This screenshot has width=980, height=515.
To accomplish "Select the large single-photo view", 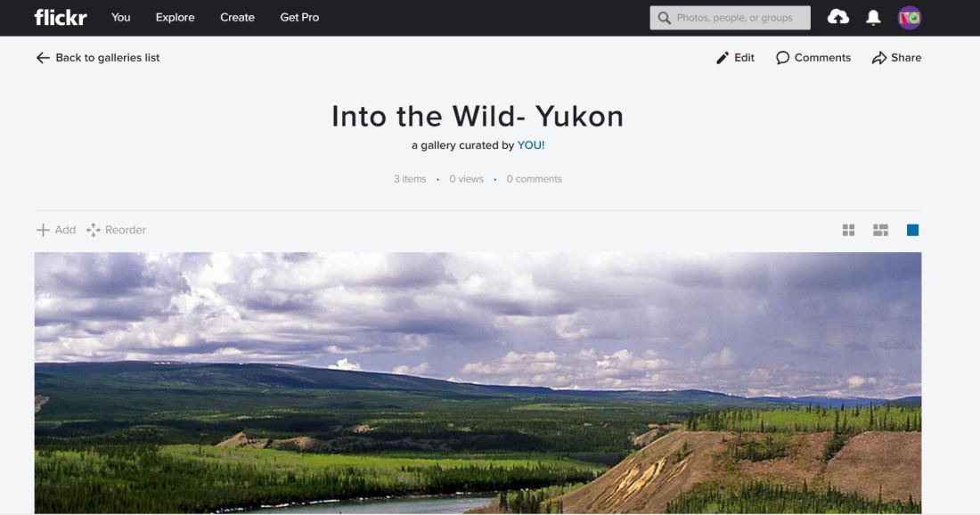I will [x=912, y=230].
